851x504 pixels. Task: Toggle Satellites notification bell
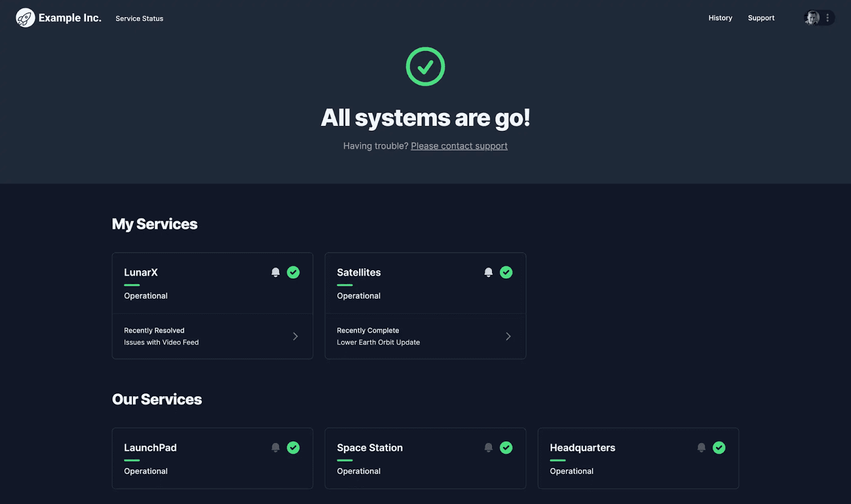(x=488, y=272)
